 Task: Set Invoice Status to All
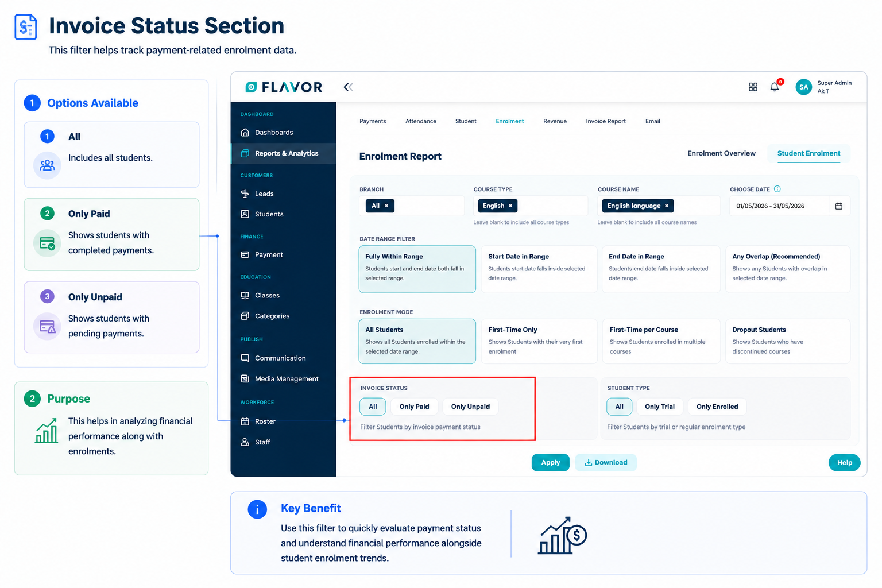pyautogui.click(x=373, y=407)
